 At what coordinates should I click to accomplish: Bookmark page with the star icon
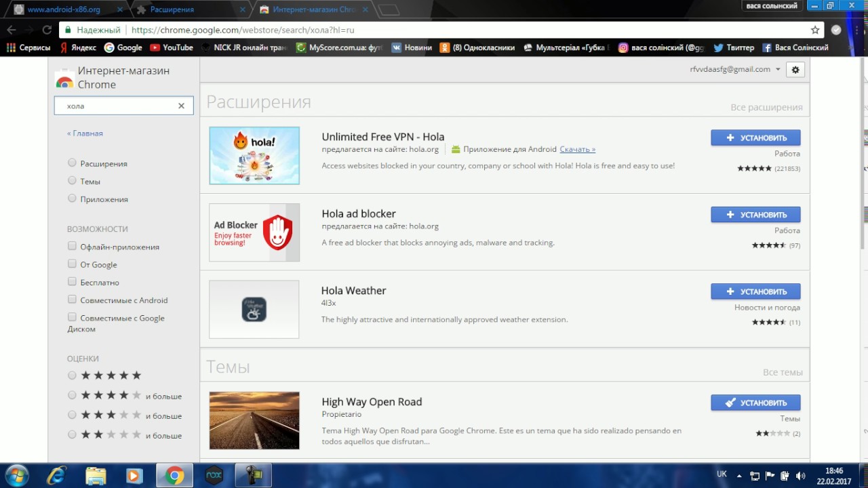[815, 30]
